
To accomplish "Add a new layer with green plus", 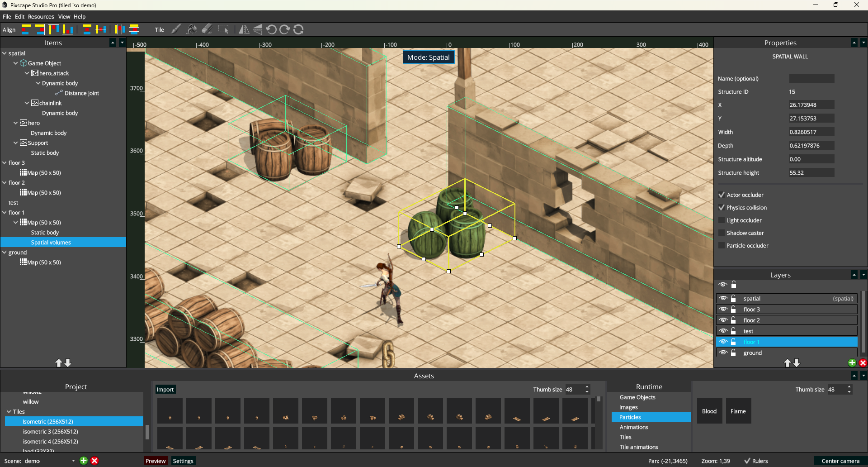I will (852, 363).
